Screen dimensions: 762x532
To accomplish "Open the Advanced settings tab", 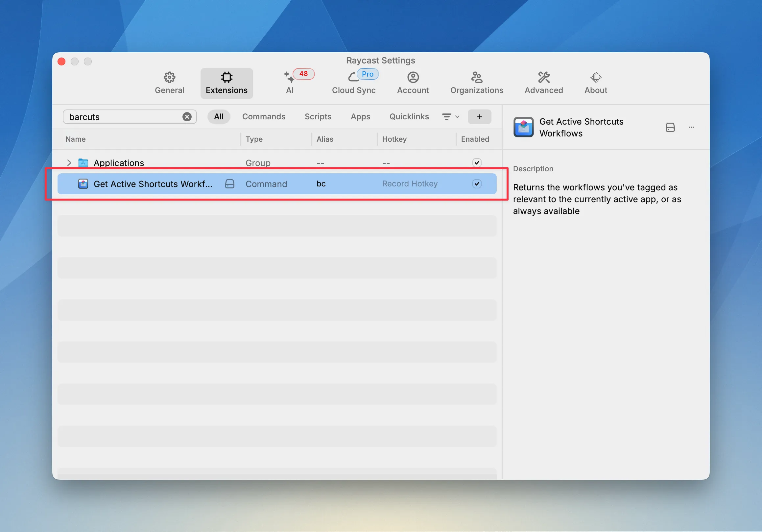I will click(544, 83).
